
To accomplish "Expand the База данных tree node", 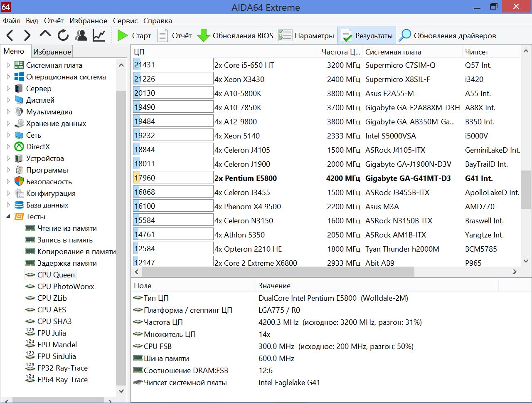I will [8, 205].
